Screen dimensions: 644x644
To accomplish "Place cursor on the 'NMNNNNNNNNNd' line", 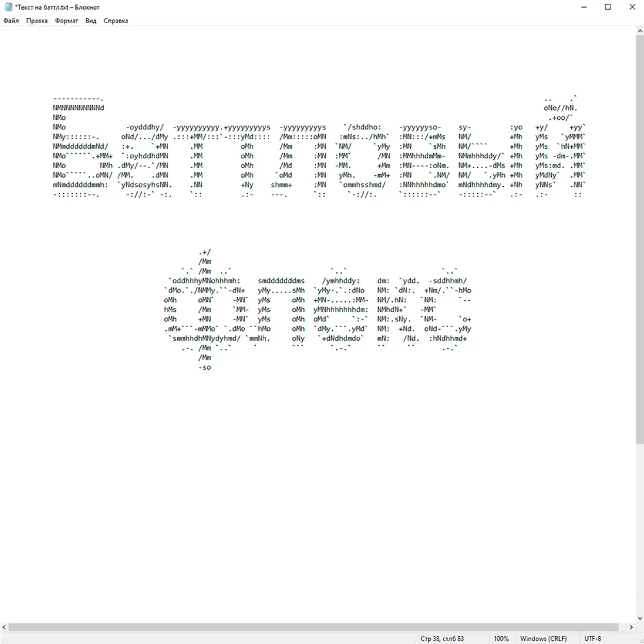I will [79, 108].
